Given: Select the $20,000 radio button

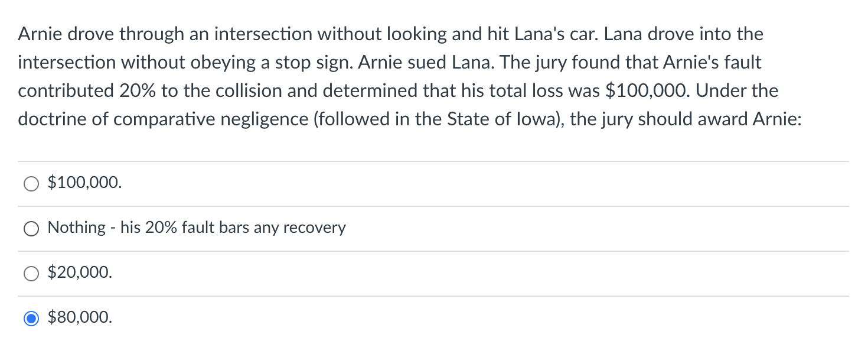Looking at the screenshot, I should point(31,273).
